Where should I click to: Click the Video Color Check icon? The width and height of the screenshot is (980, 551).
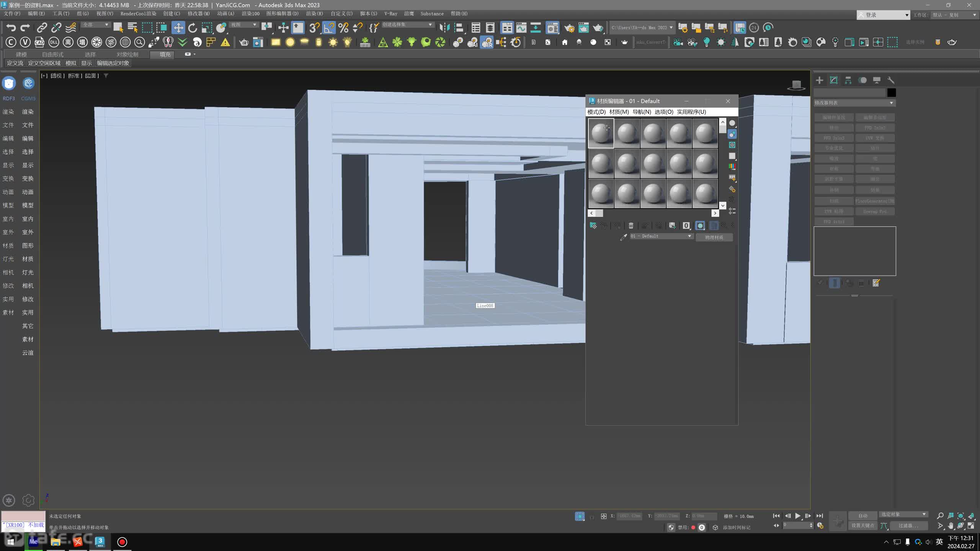click(x=732, y=166)
